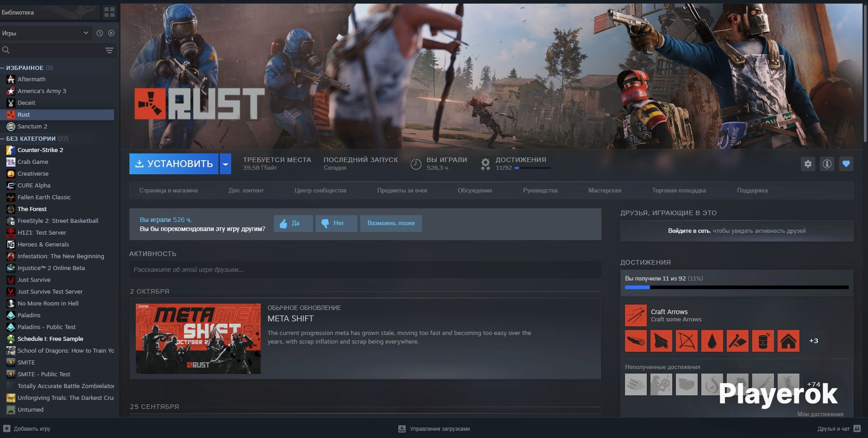Screen dimensions: 868x438
Task: Click the Add game plus icon
Action: 6,428
